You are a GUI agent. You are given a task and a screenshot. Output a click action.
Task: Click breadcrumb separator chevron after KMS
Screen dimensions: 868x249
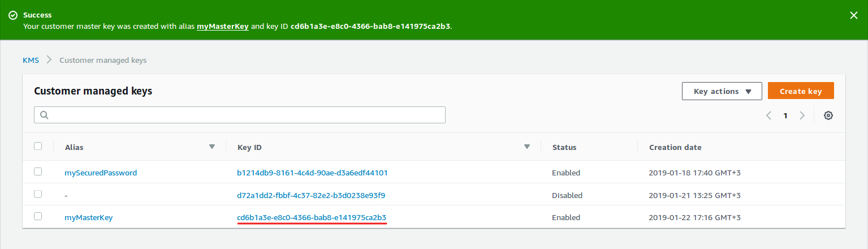click(49, 60)
